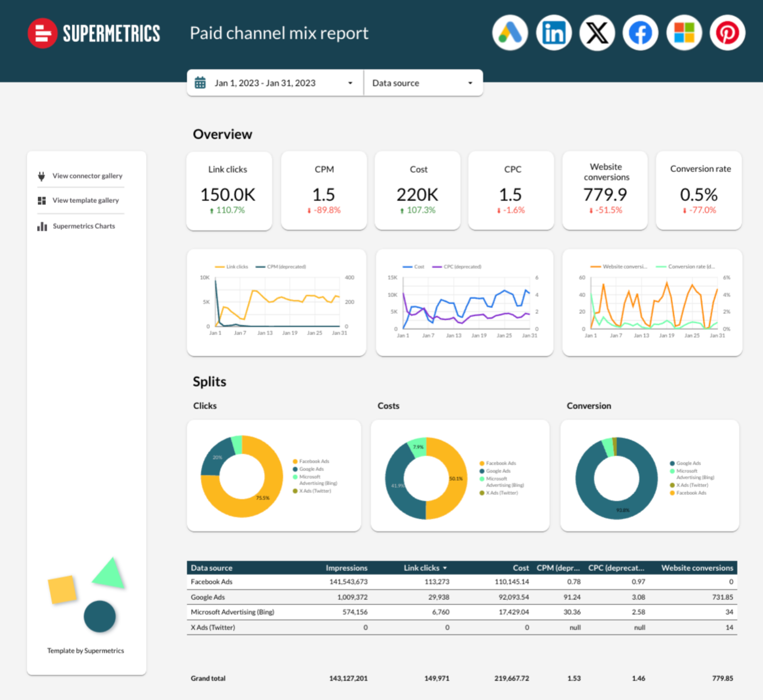
Task: Click the Facebook logo icon
Action: [640, 33]
